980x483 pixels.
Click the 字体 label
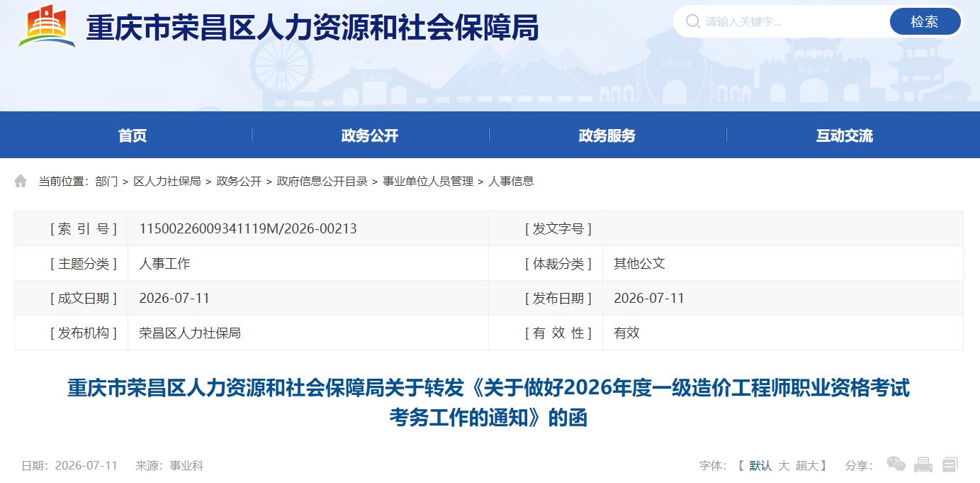[x=713, y=466]
